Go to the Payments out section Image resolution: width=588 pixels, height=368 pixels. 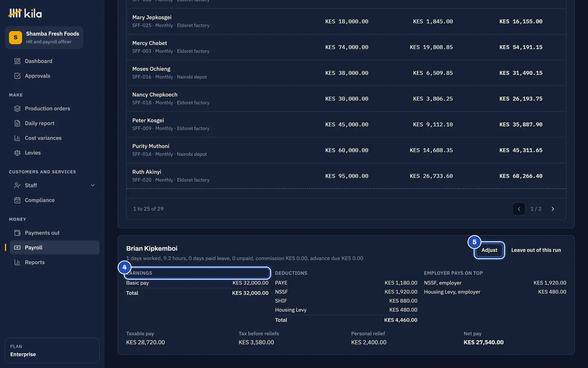click(x=55, y=233)
